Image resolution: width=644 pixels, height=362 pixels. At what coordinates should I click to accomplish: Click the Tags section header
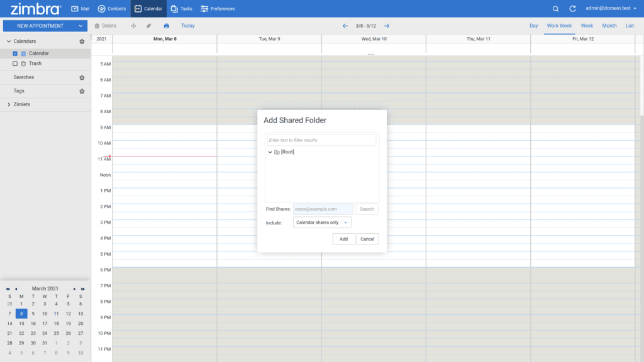coord(18,91)
